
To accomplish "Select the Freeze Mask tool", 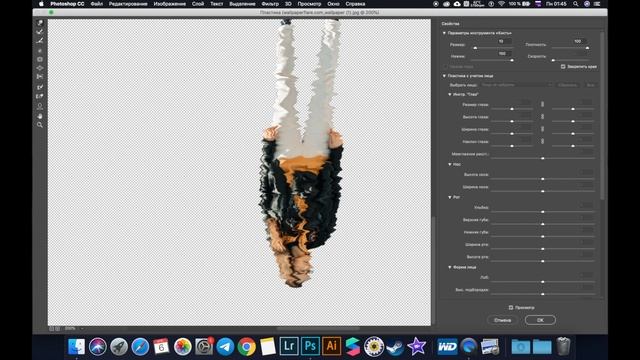I will click(40, 87).
